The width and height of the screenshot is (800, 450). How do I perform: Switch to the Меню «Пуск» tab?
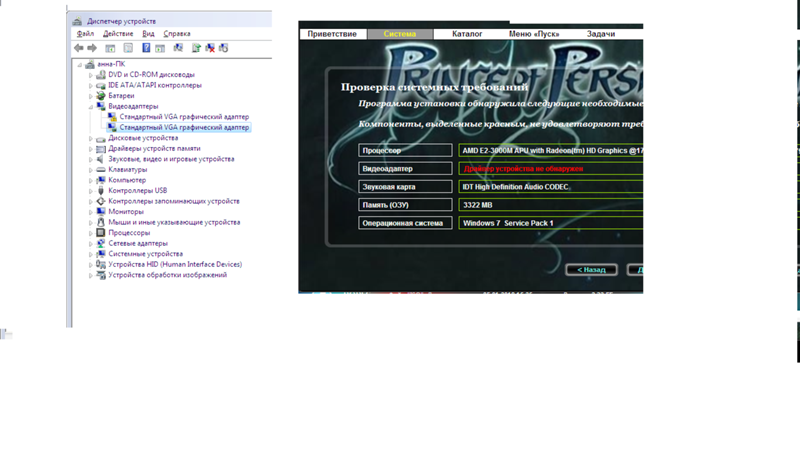point(534,34)
